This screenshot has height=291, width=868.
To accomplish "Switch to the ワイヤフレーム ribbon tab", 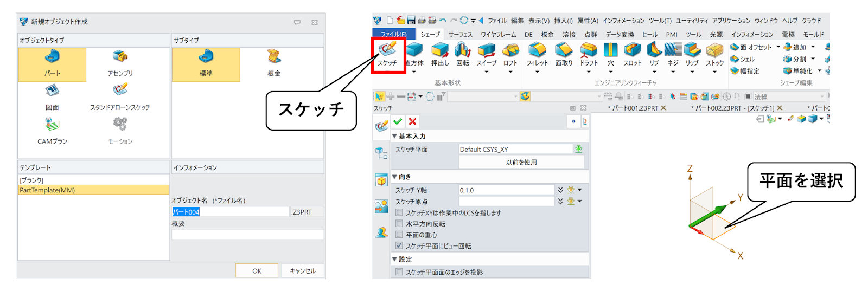I will point(499,34).
